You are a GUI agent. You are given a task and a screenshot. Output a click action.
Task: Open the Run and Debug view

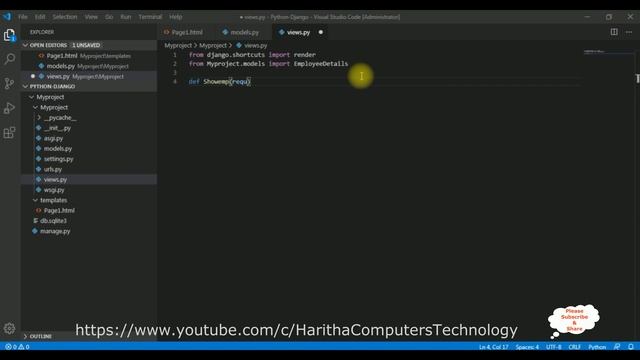tap(9, 108)
